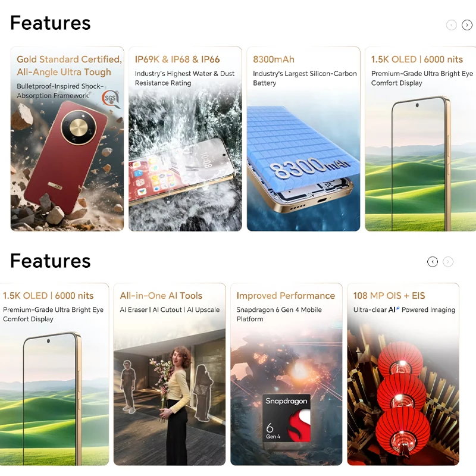Select the 8300mAh battery feature card
This screenshot has width=476, height=476.
click(303, 139)
